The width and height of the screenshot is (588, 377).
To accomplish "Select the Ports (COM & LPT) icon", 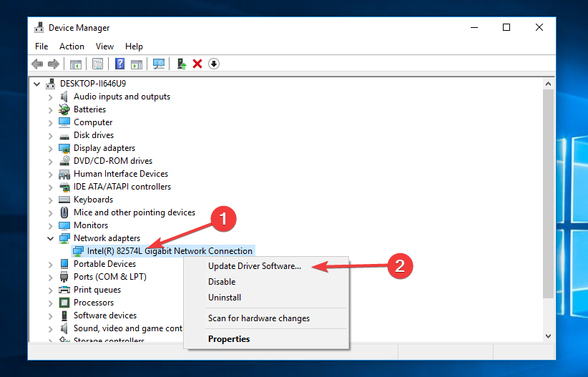I will tap(64, 278).
